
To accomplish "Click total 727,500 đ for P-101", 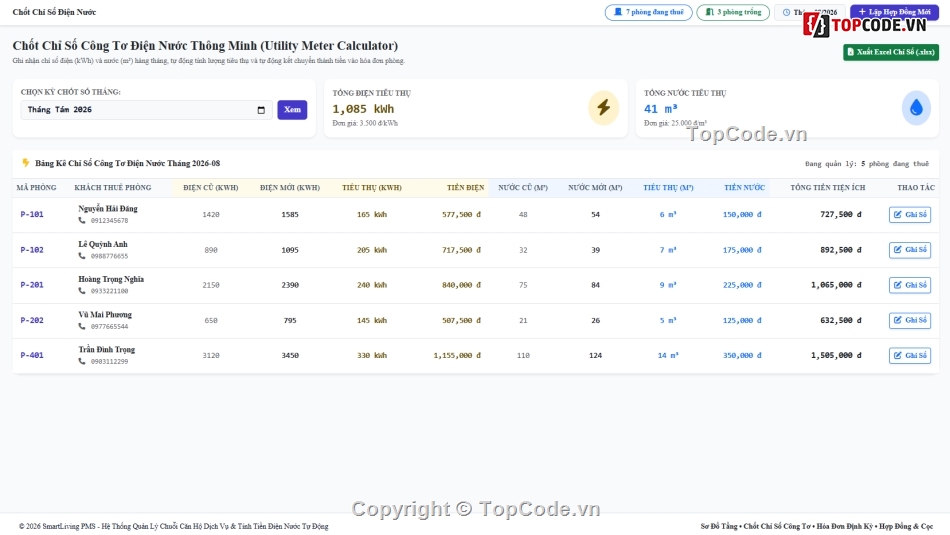I will click(840, 214).
